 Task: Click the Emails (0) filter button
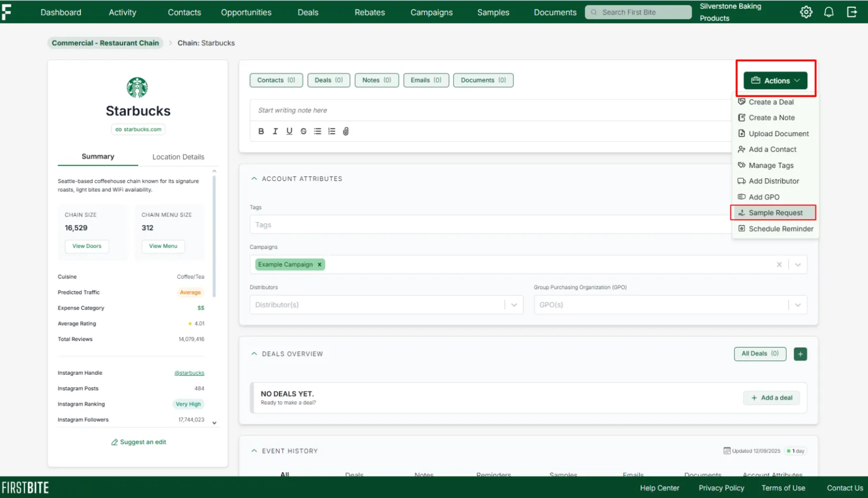click(x=426, y=80)
